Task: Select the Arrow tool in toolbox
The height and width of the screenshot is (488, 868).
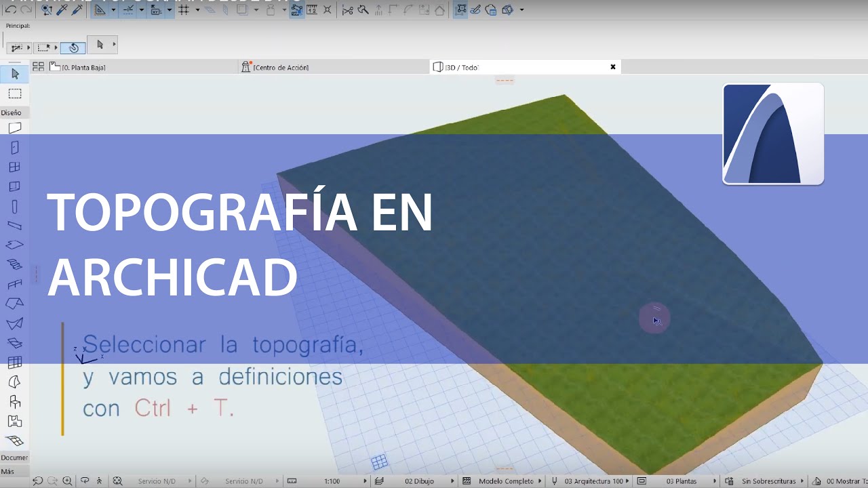Action: (x=15, y=74)
